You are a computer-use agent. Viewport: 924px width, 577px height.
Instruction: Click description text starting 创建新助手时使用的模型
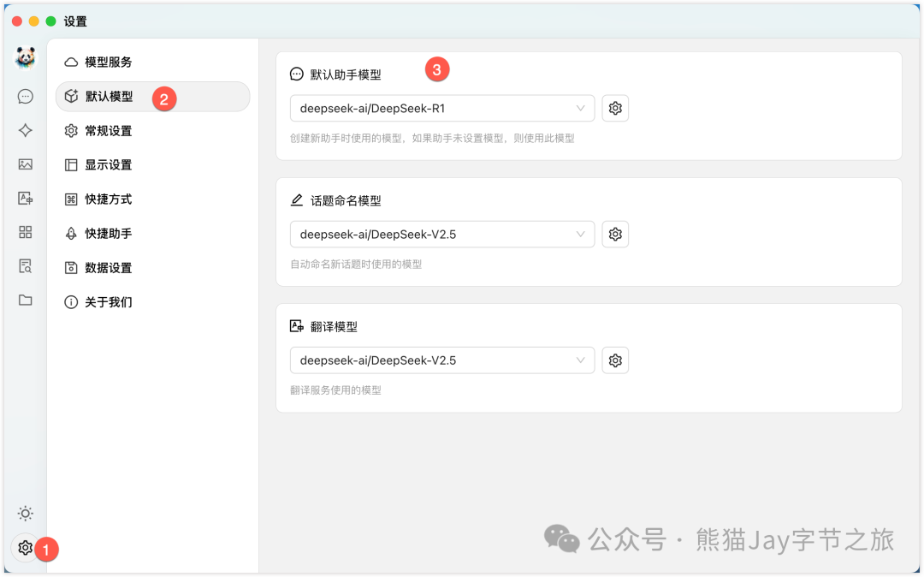click(x=432, y=139)
